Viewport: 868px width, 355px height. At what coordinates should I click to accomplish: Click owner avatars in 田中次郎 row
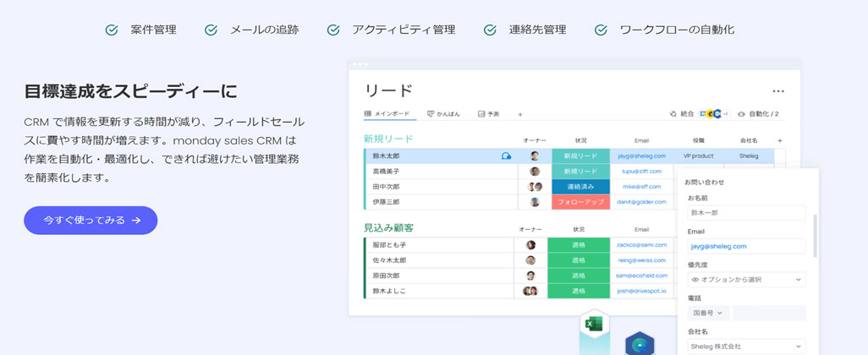pyautogui.click(x=534, y=187)
